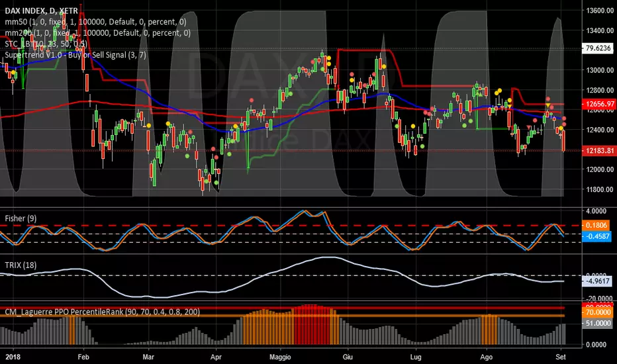The height and width of the screenshot is (364, 617).
Task: Click the TRIX (18) indicator label
Action: (21, 265)
